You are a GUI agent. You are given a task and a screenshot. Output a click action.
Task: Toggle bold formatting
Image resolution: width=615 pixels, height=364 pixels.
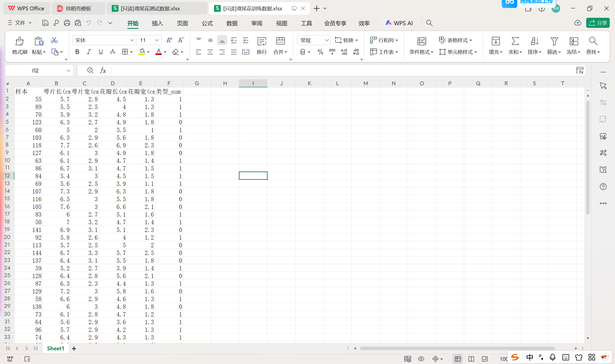pyautogui.click(x=77, y=52)
